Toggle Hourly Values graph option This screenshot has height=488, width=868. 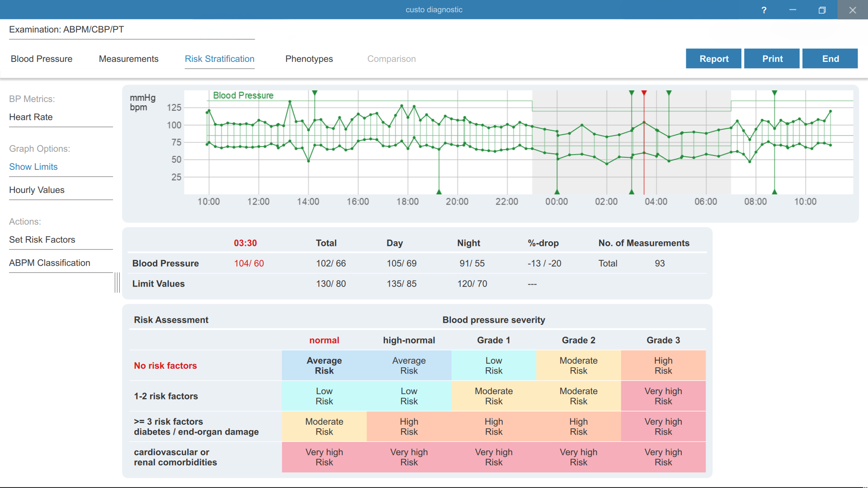37,190
